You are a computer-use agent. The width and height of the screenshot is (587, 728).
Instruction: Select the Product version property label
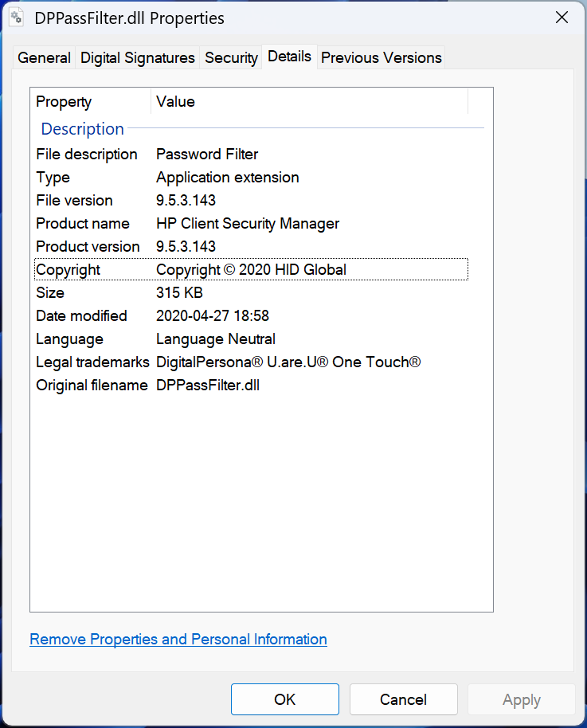point(88,247)
